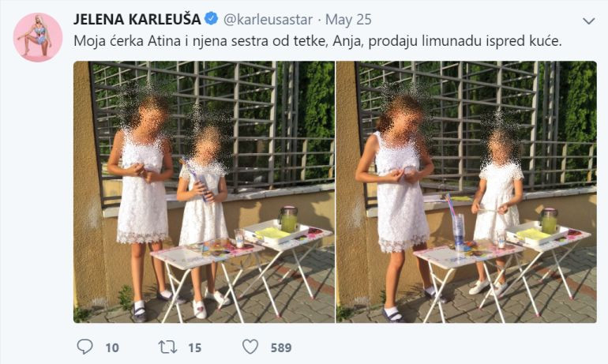Open the @karleusastar handle link
Screen dimensions: 608x364
268,20
